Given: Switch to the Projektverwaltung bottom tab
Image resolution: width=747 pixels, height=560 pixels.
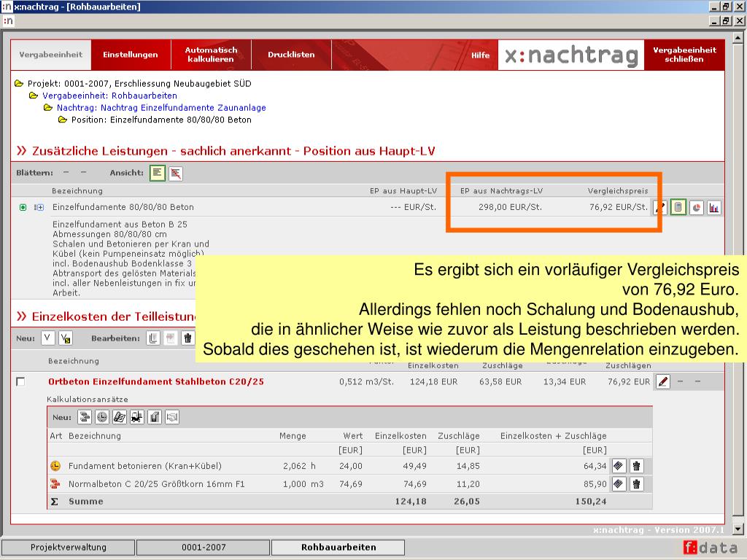Looking at the screenshot, I should pos(68,547).
